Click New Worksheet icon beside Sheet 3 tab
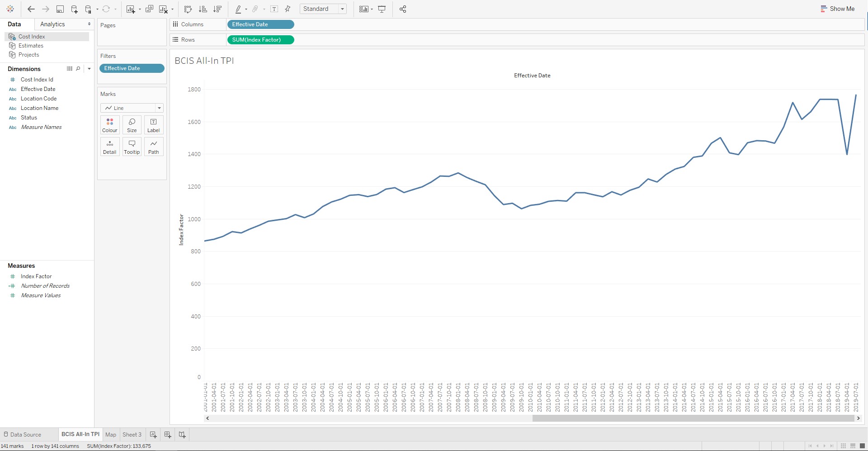868x451 pixels. 153,435
